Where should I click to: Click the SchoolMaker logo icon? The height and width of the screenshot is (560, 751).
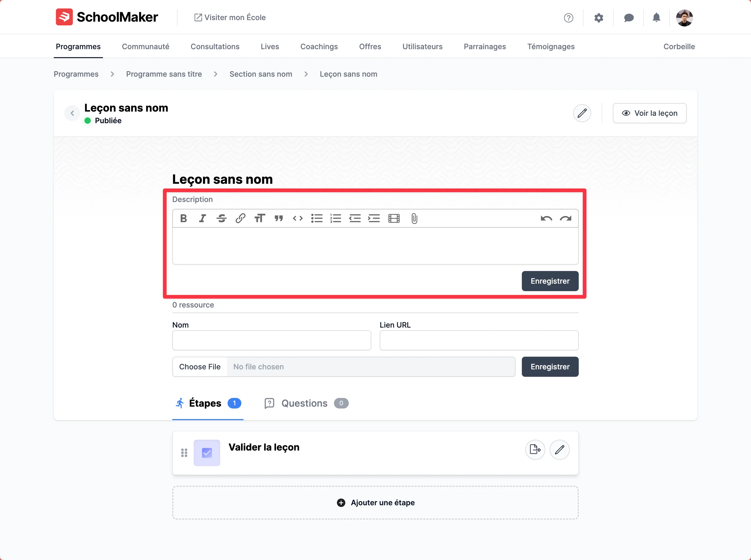[64, 17]
